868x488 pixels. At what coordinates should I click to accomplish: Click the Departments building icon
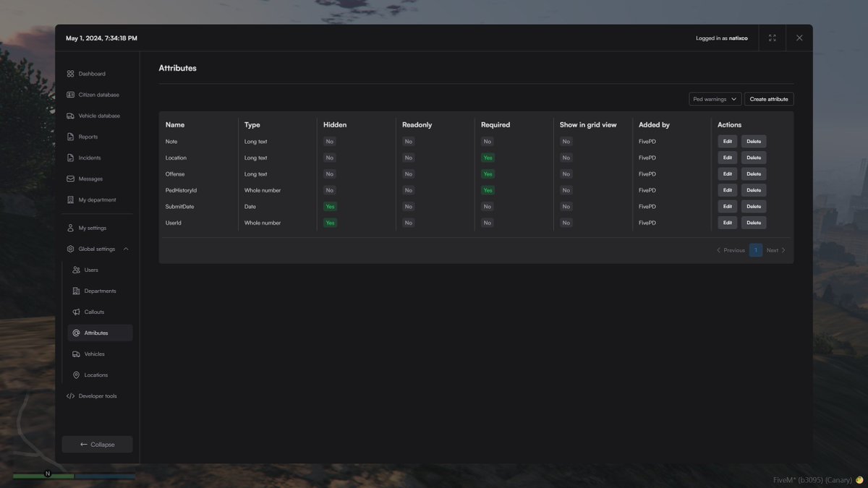[x=76, y=291]
